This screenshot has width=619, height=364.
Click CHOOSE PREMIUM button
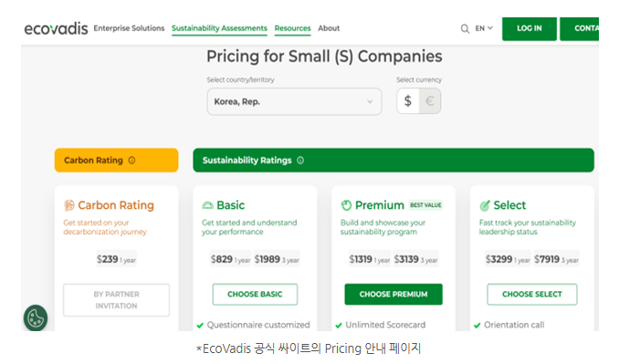click(393, 294)
